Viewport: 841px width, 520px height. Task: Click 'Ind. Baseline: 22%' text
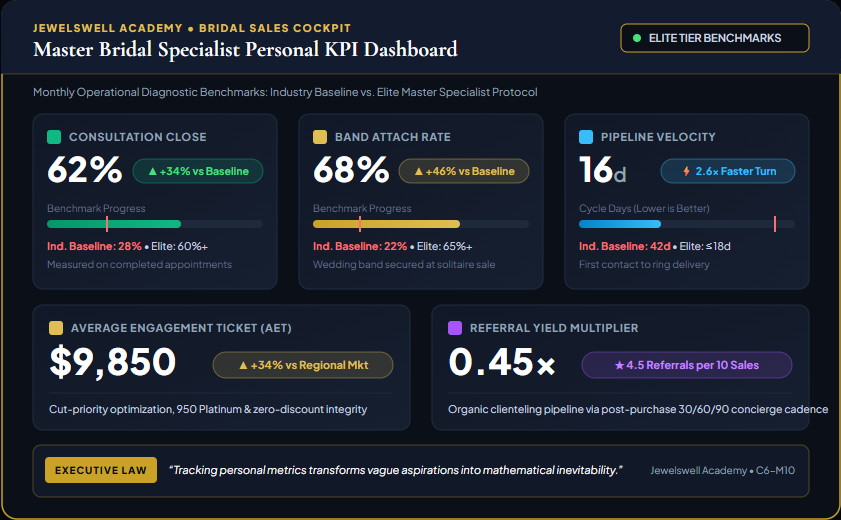pyautogui.click(x=360, y=246)
